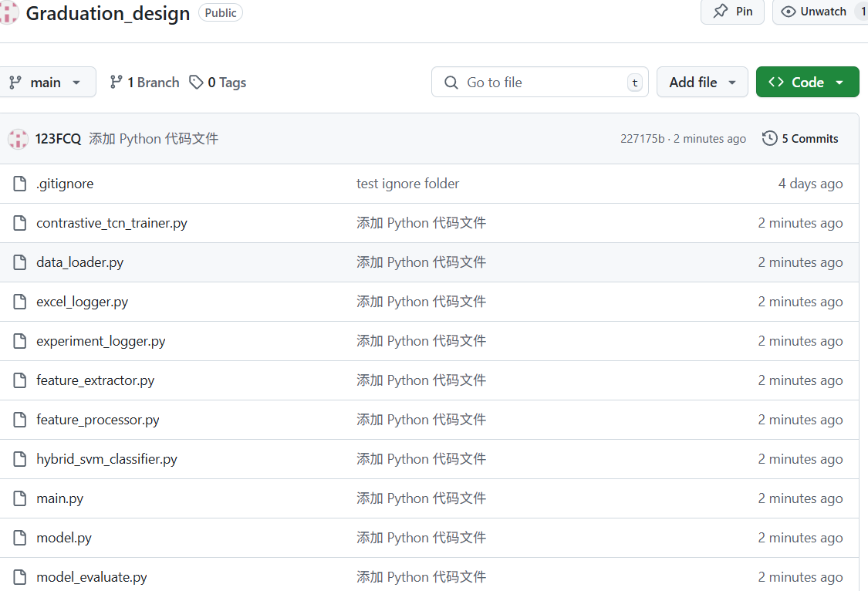Viewport: 868px width, 591px height.
Task: Click file icon beside excel_logger.py
Action: click(19, 302)
